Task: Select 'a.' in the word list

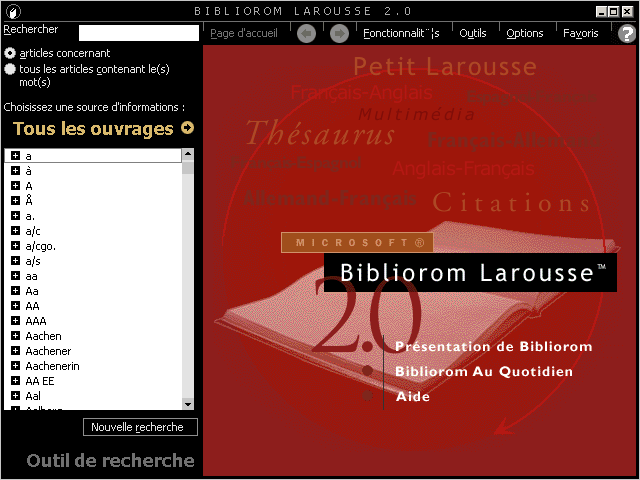Action: (x=30, y=216)
